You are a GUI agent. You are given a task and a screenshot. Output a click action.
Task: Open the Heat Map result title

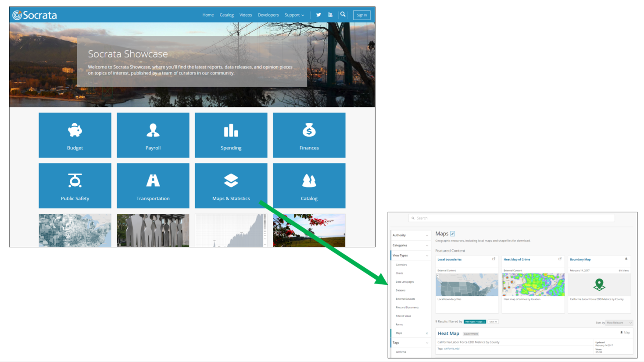[x=448, y=334]
